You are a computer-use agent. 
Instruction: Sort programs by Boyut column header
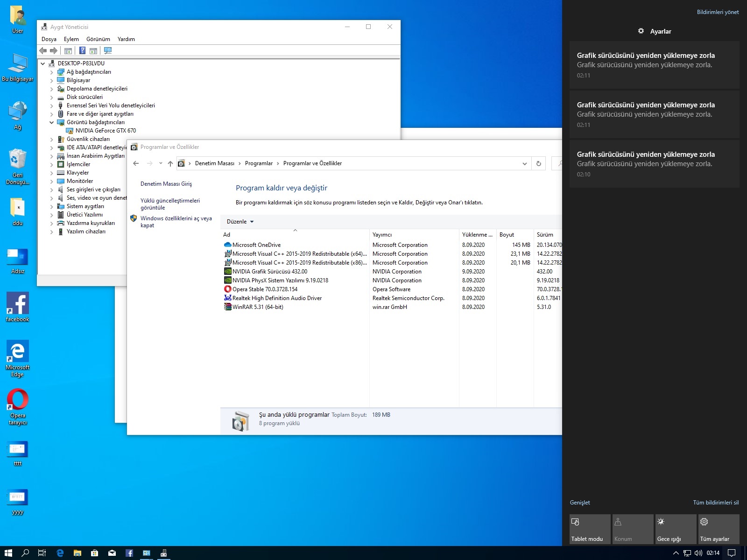click(x=514, y=235)
